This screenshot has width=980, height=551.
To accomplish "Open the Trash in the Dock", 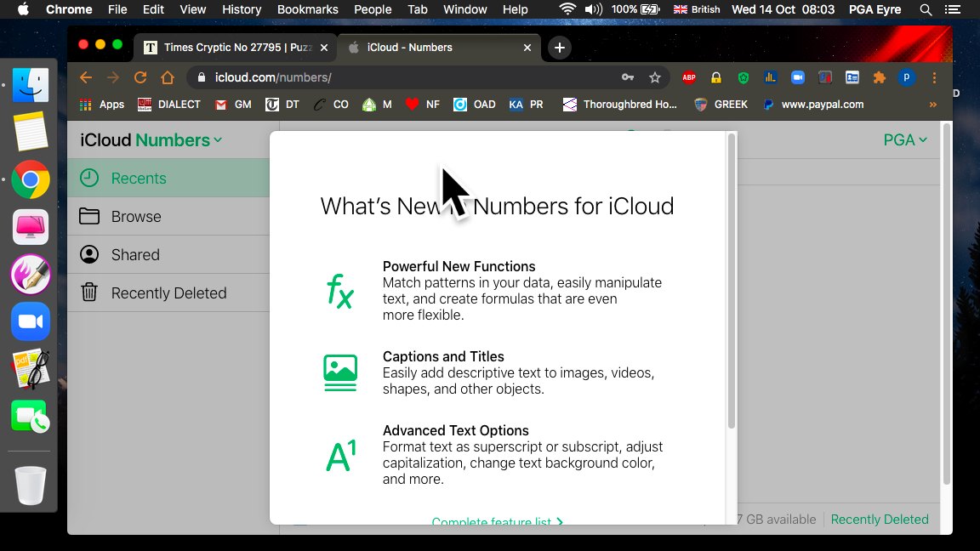I will coord(30,486).
